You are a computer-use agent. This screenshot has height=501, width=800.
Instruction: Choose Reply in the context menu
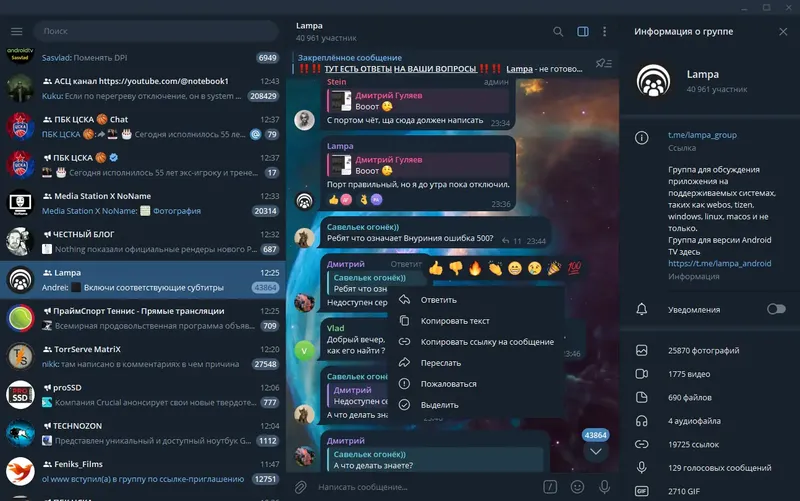pos(476,300)
